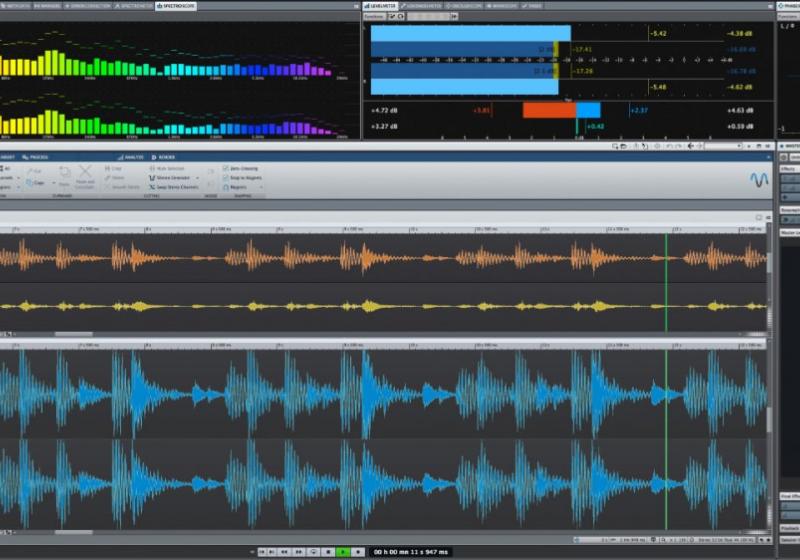Open the Render ribbon tab

coord(165,157)
